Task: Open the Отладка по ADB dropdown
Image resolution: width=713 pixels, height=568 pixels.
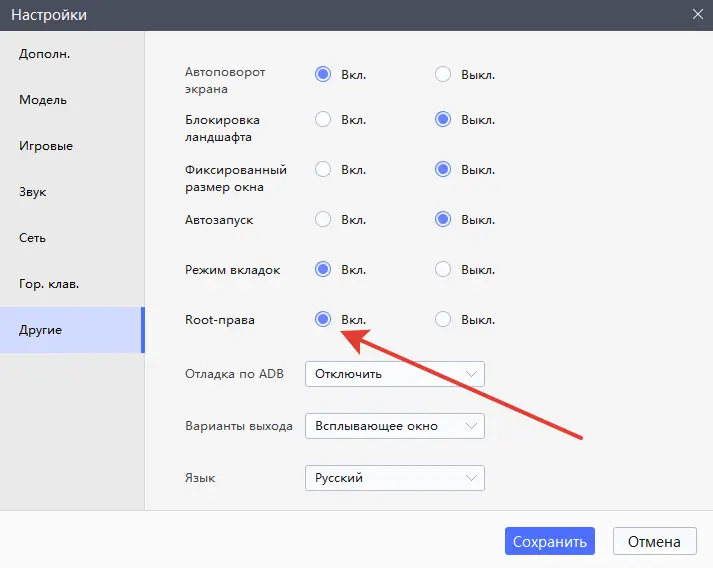Action: [395, 374]
